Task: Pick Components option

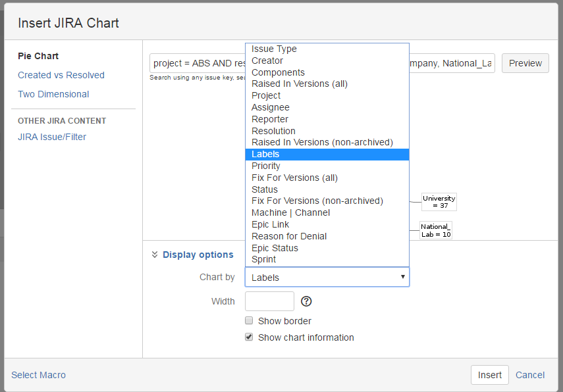Action: click(327, 72)
